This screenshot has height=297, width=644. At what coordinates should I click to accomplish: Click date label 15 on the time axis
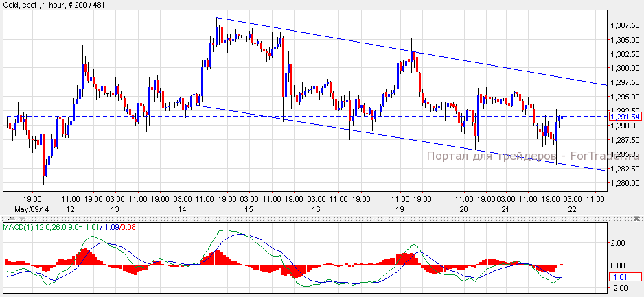[249, 208]
